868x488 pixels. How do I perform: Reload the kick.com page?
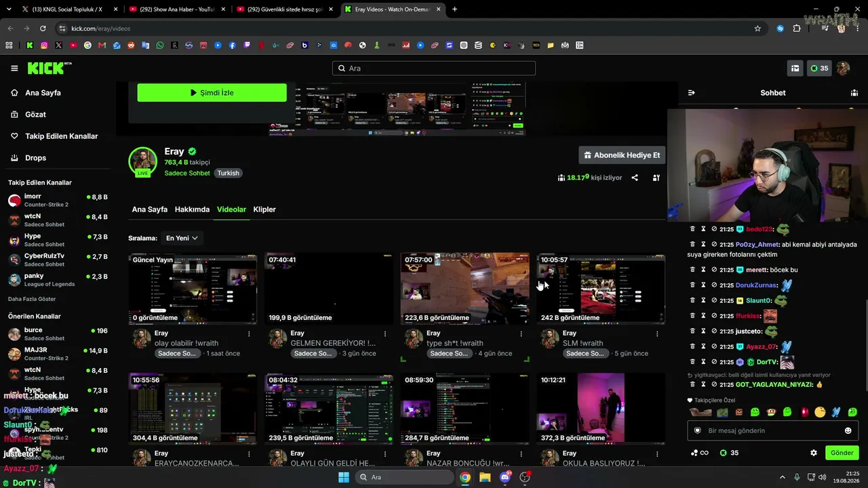click(43, 28)
